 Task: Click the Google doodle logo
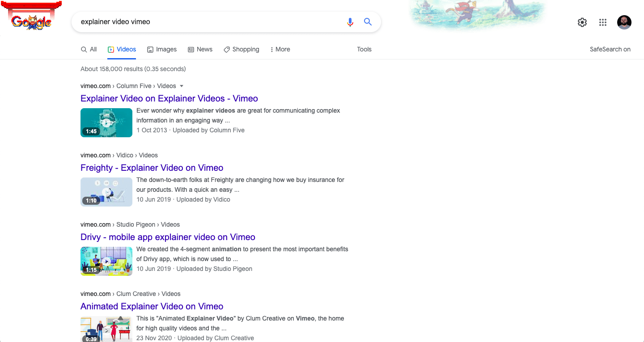click(31, 17)
